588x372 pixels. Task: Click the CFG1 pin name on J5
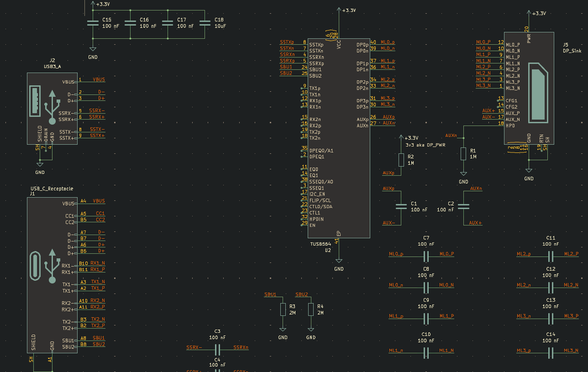(512, 100)
